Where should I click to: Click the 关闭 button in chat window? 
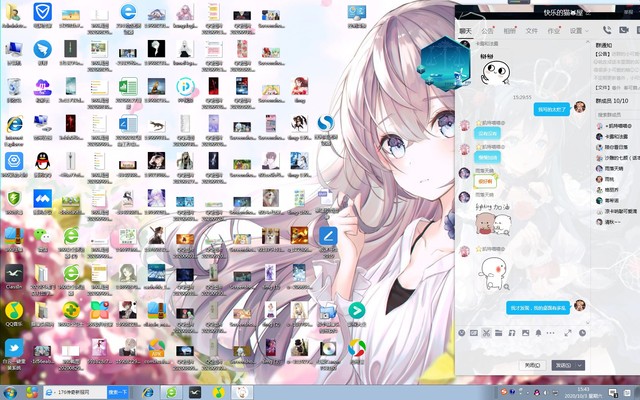tap(533, 365)
